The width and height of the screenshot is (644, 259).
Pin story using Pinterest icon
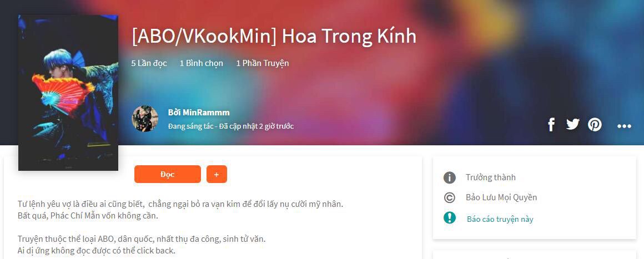click(x=594, y=124)
